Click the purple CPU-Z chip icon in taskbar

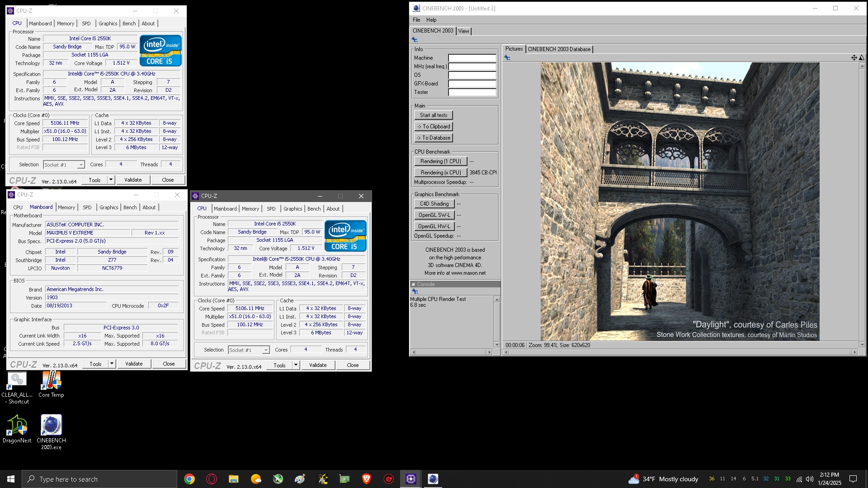[x=410, y=479]
